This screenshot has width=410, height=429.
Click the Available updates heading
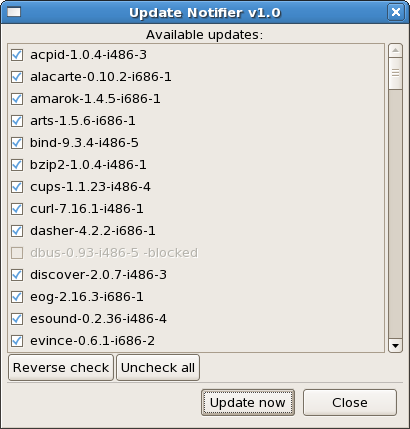[204, 35]
